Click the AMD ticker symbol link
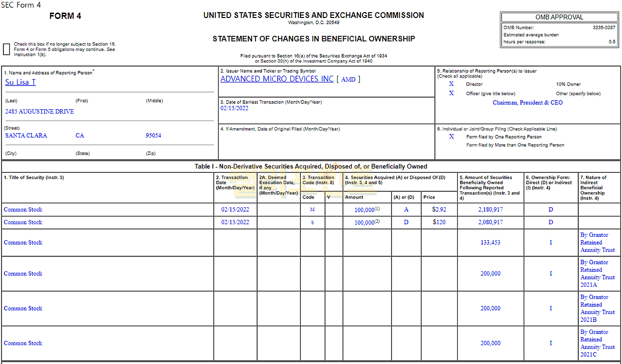Image resolution: width=622 pixels, height=364 pixels. tap(348, 79)
